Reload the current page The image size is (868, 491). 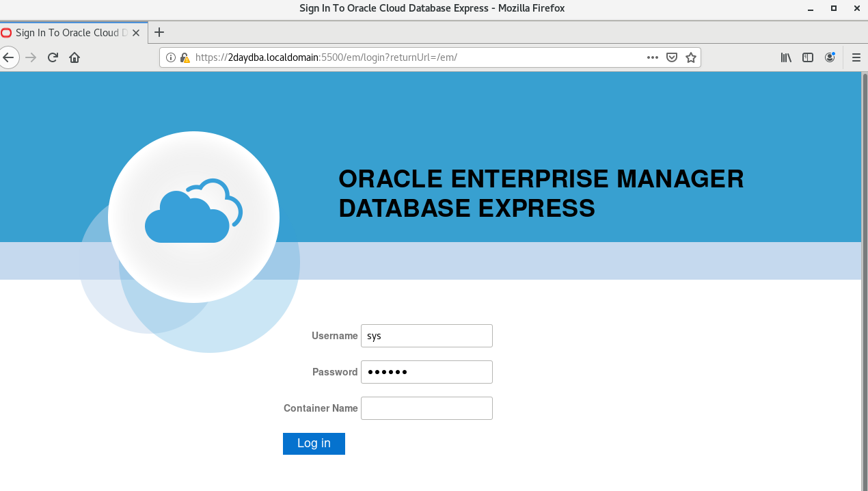click(x=53, y=57)
